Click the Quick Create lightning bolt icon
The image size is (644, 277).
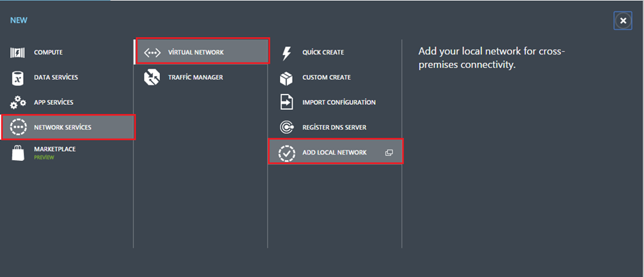point(286,53)
